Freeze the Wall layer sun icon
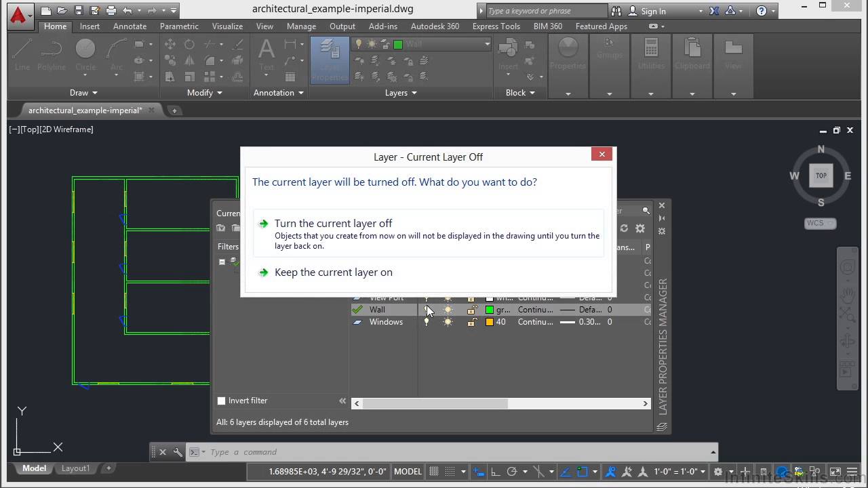The height and width of the screenshot is (488, 868). pos(448,310)
